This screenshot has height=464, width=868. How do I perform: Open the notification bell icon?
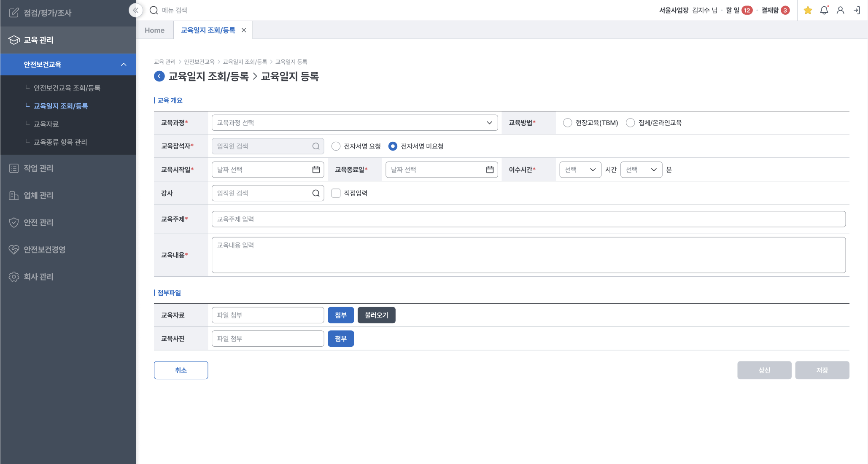824,10
